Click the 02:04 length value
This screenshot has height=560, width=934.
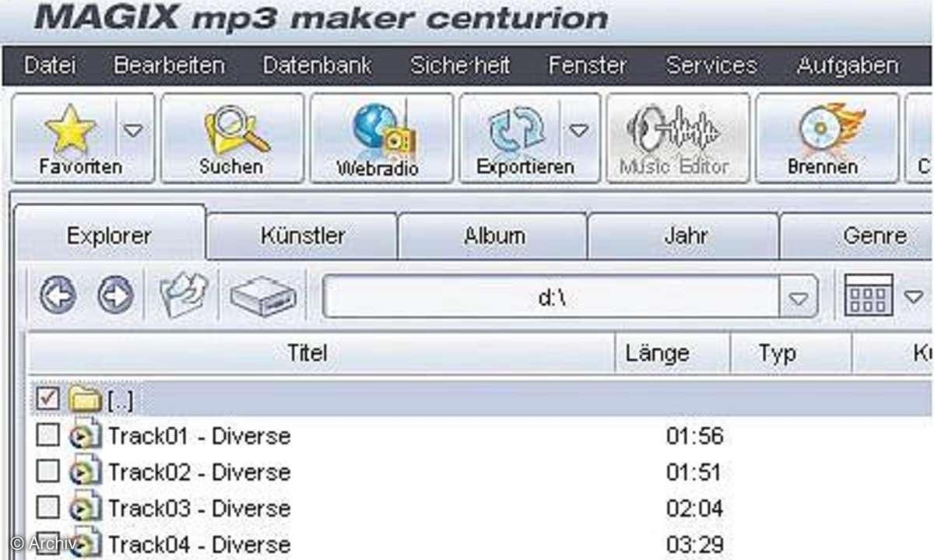(694, 508)
